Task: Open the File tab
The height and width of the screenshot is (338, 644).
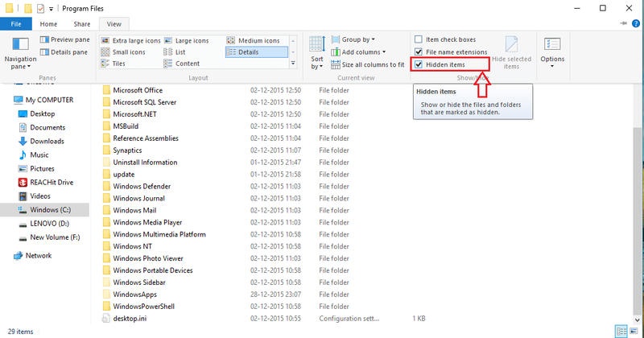Action: pyautogui.click(x=16, y=24)
